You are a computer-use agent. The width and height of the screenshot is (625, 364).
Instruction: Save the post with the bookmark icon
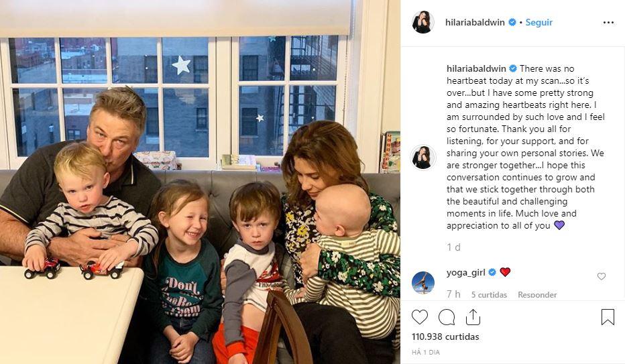(608, 317)
